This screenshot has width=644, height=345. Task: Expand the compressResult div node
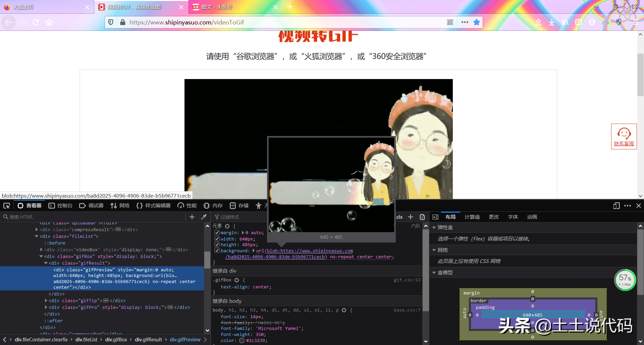pyautogui.click(x=37, y=229)
